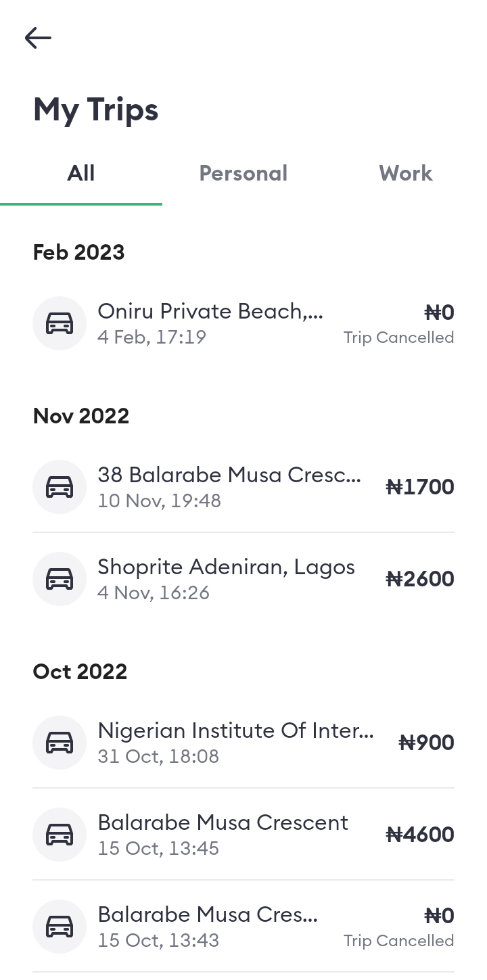This screenshot has height=980, width=487.
Task: Select the All trips tab
Action: 81,173
